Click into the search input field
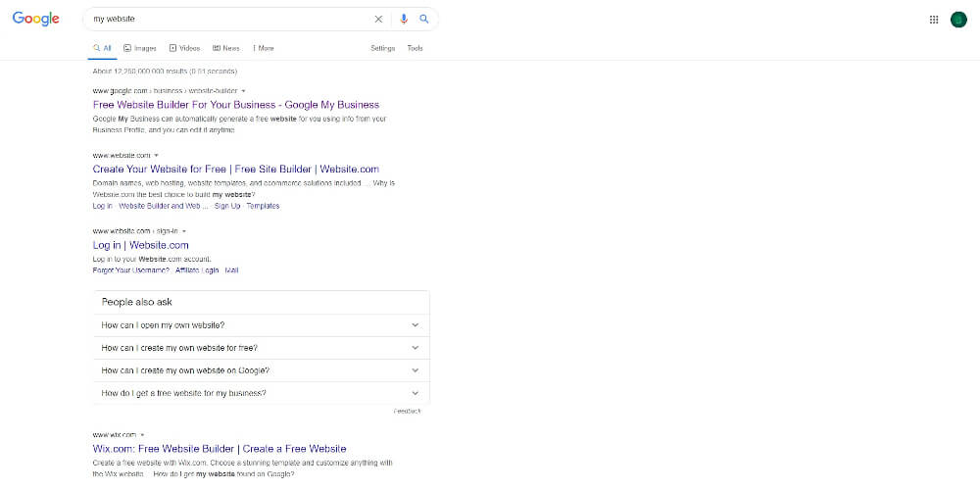This screenshot has width=980, height=491. coord(231,19)
